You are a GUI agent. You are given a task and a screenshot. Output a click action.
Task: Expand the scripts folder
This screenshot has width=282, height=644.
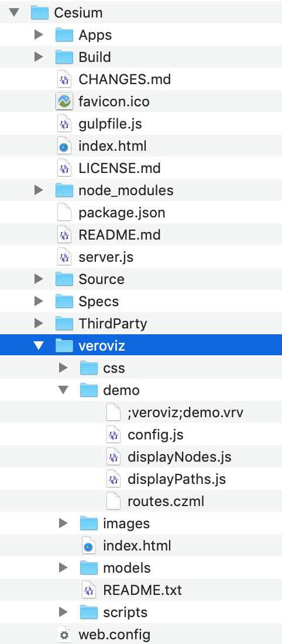63,612
